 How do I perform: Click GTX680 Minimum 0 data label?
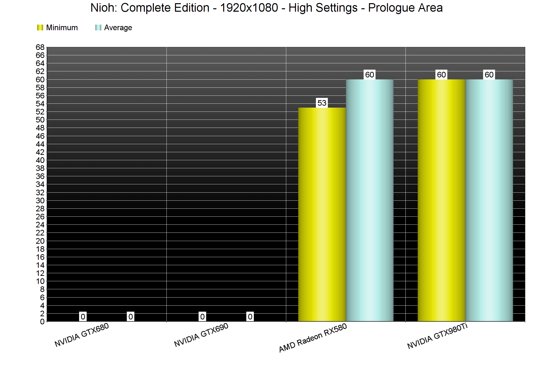click(x=83, y=317)
